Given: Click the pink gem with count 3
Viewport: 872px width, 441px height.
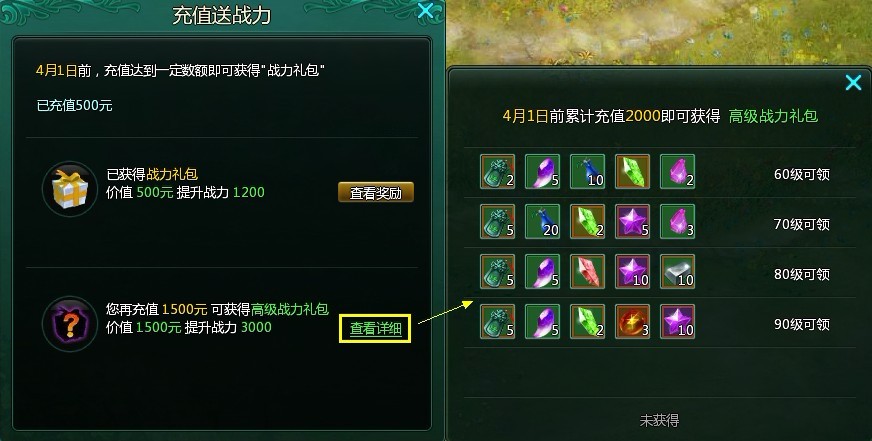Looking at the screenshot, I should 677,222.
